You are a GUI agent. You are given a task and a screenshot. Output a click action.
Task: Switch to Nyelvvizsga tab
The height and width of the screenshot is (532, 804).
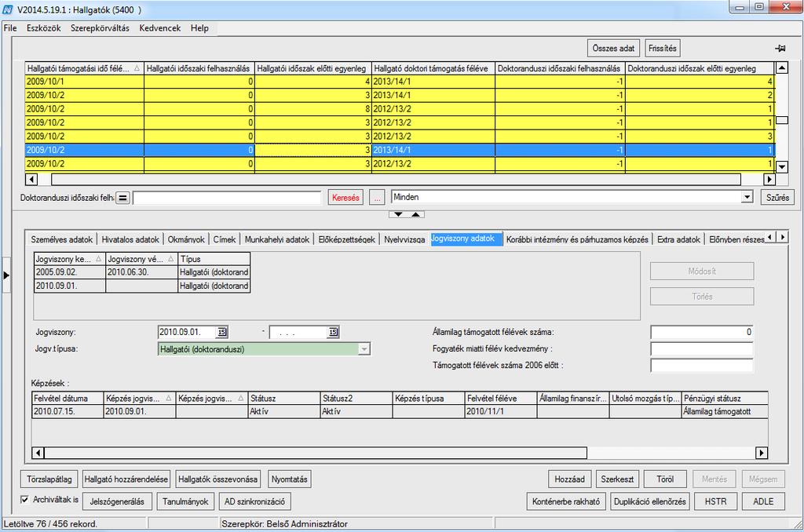404,239
